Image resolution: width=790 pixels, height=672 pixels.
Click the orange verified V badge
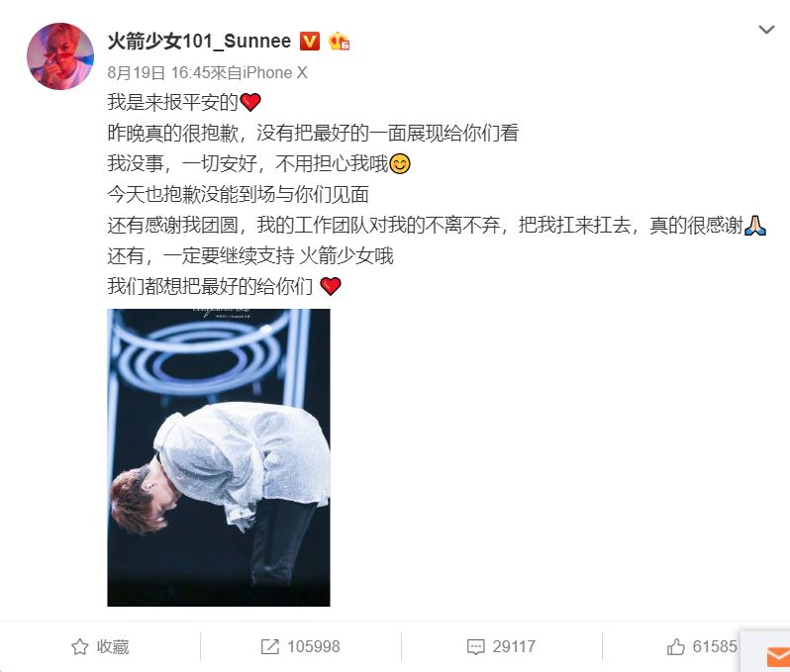coord(309,41)
